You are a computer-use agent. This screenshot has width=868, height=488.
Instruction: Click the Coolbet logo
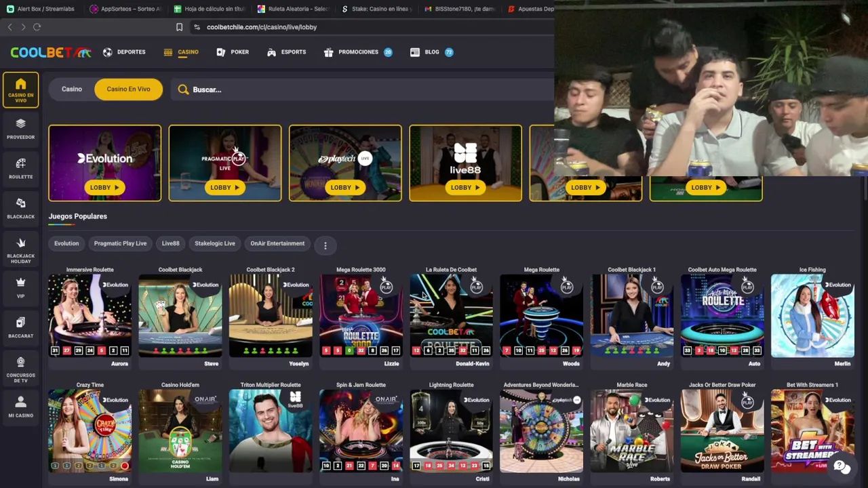(x=50, y=52)
